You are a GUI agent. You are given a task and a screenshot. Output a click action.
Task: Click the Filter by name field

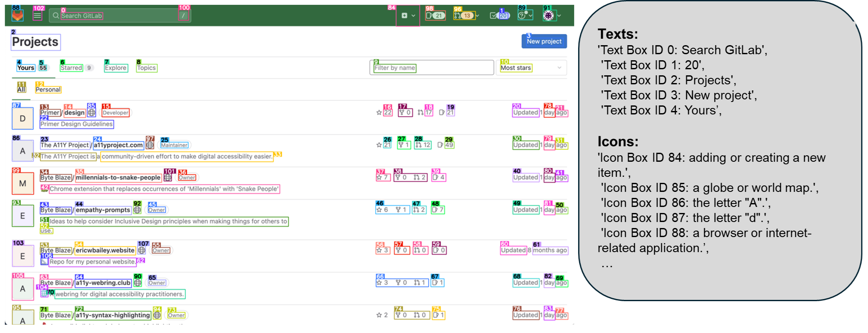click(431, 68)
